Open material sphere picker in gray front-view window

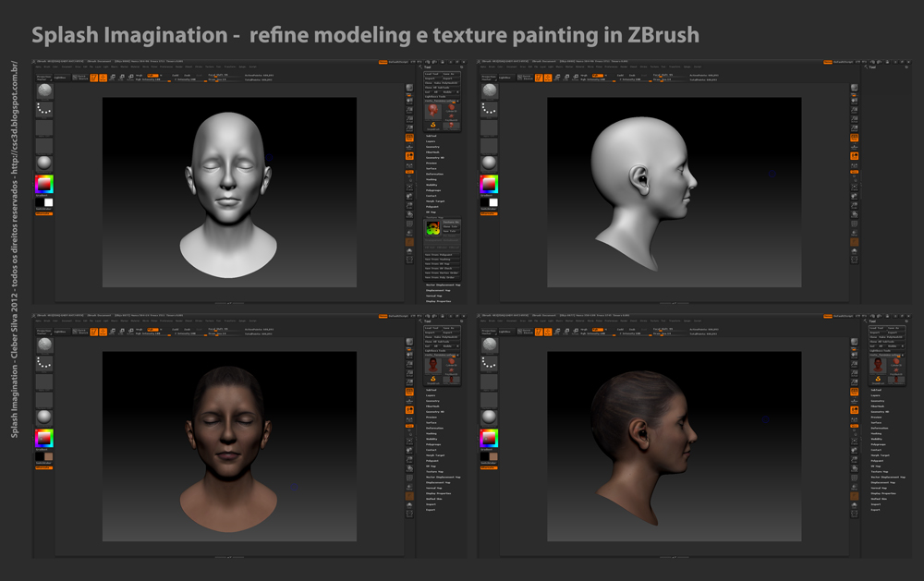pyautogui.click(x=44, y=163)
